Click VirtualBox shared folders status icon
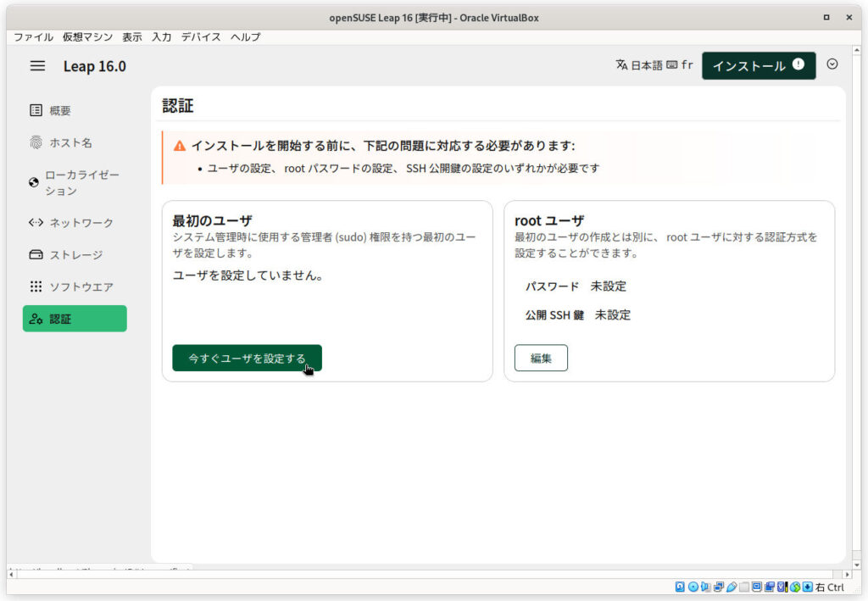The height and width of the screenshot is (601, 868). tap(744, 587)
